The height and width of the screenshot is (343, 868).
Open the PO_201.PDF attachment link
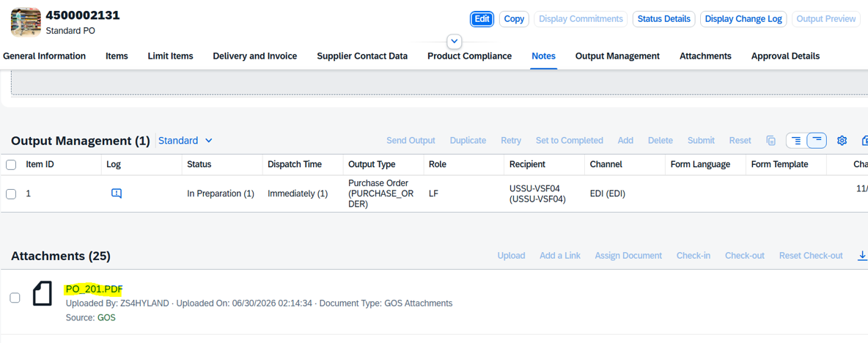[x=94, y=289]
